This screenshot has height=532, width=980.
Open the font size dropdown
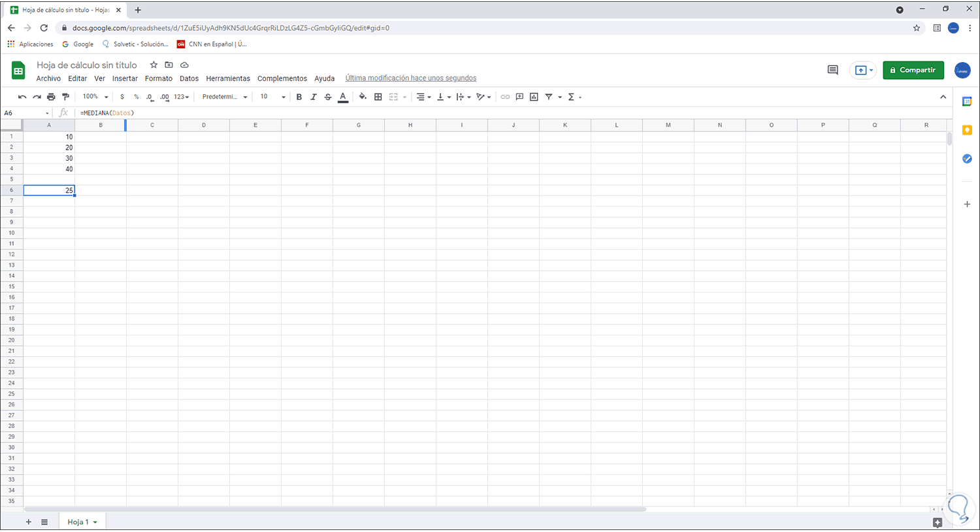272,96
